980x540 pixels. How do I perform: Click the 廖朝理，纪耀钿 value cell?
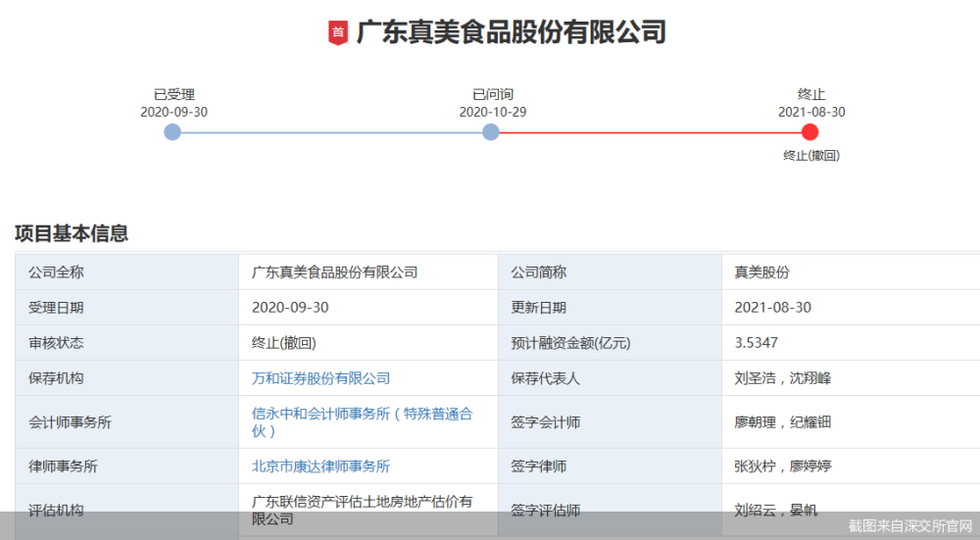[x=851, y=421]
